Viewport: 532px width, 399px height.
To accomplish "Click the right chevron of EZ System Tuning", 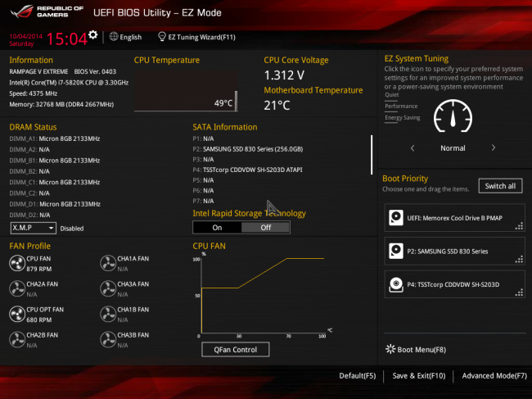I will (x=494, y=147).
